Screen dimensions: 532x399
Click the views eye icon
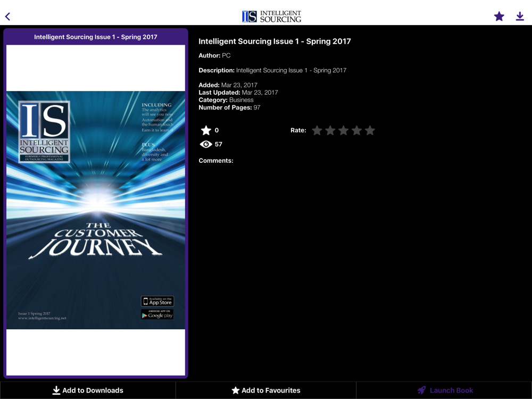click(x=205, y=144)
